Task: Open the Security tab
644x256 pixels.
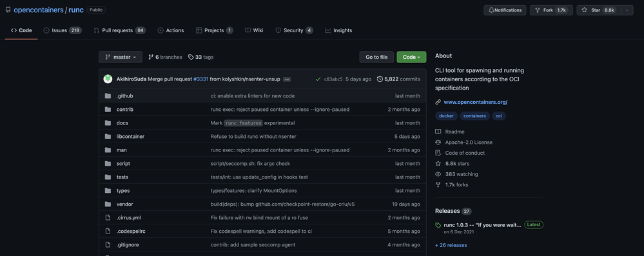Action: tap(294, 30)
